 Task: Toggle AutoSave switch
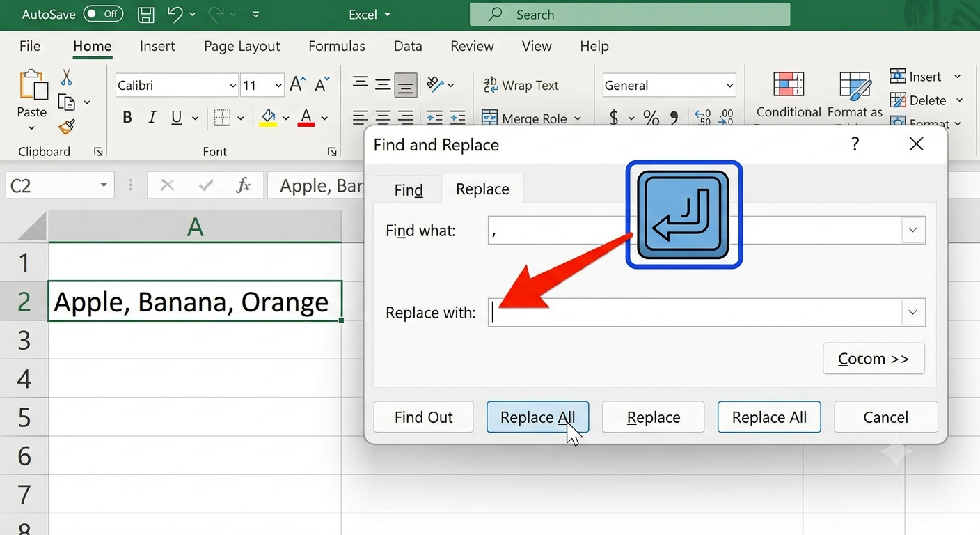(103, 14)
